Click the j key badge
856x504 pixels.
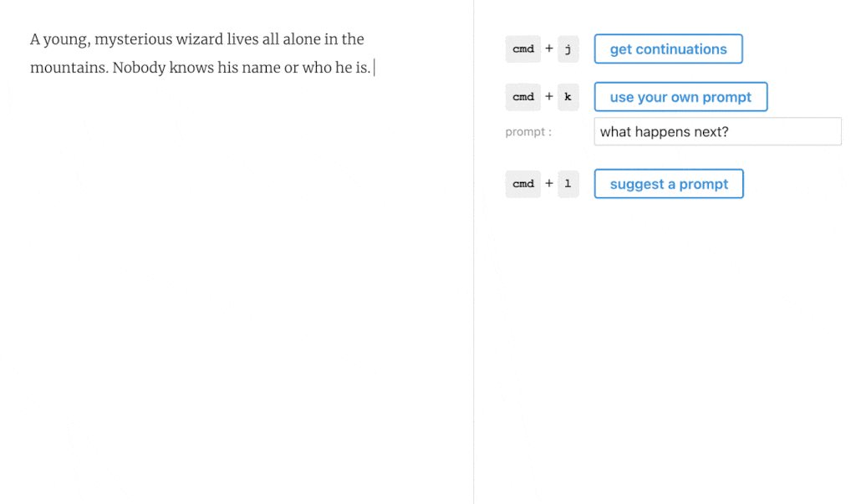coord(568,49)
